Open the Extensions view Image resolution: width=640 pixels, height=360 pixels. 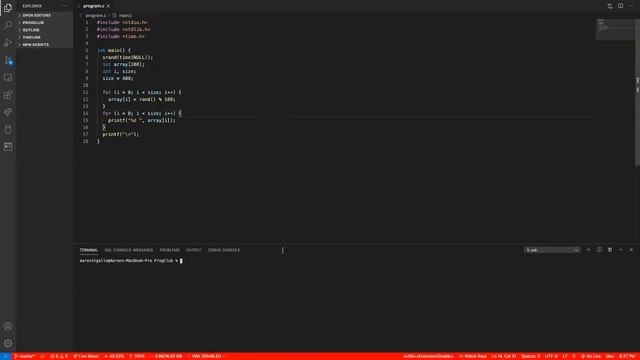[8, 95]
